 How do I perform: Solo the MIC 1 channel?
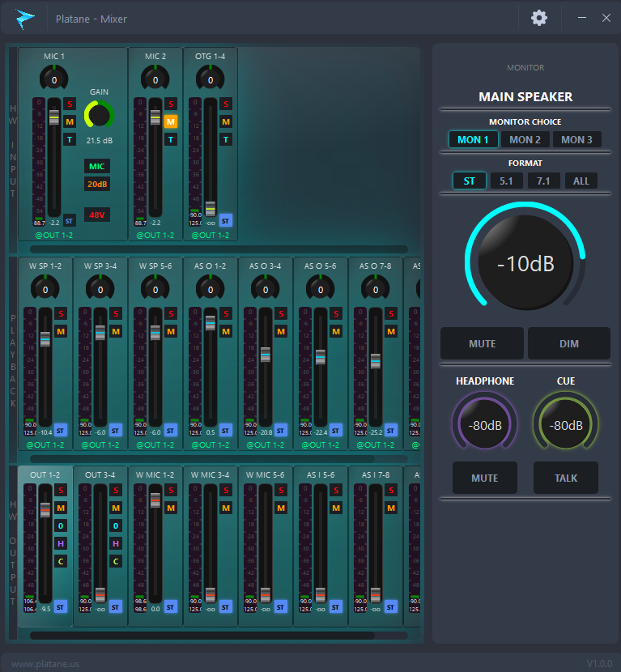[x=70, y=104]
